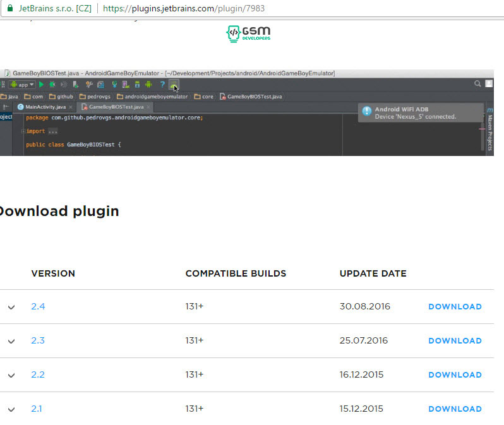Click the green padlock in address bar

click(10, 8)
